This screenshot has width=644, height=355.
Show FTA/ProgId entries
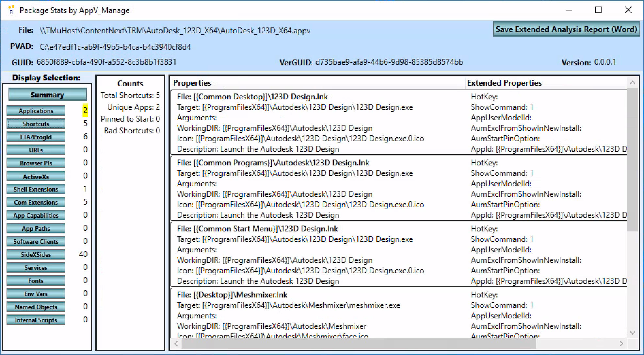tap(36, 137)
